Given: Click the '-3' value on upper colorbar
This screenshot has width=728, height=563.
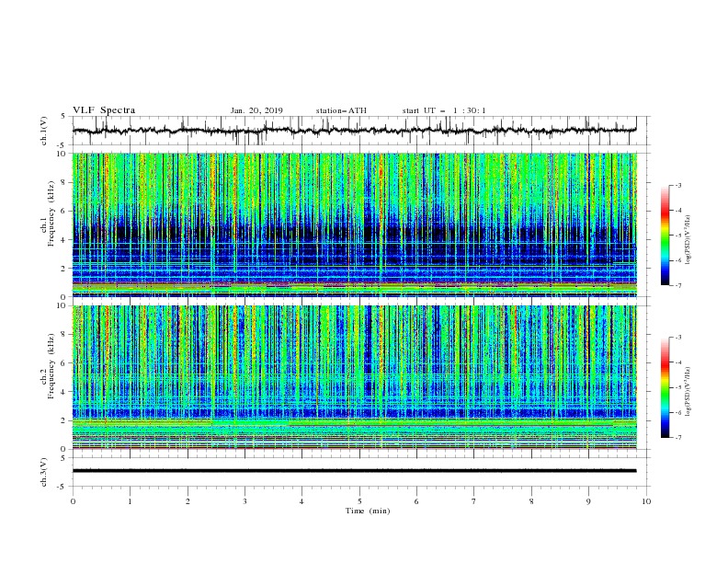Looking at the screenshot, I should 677,185.
